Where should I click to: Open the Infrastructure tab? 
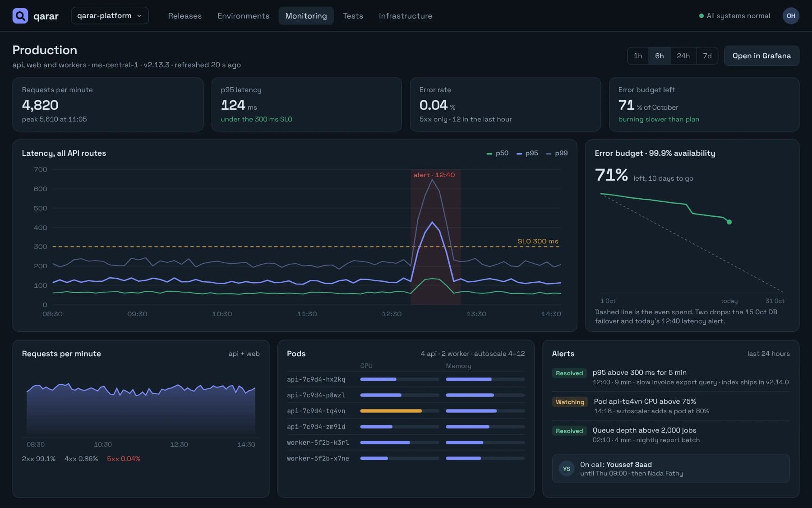point(406,16)
